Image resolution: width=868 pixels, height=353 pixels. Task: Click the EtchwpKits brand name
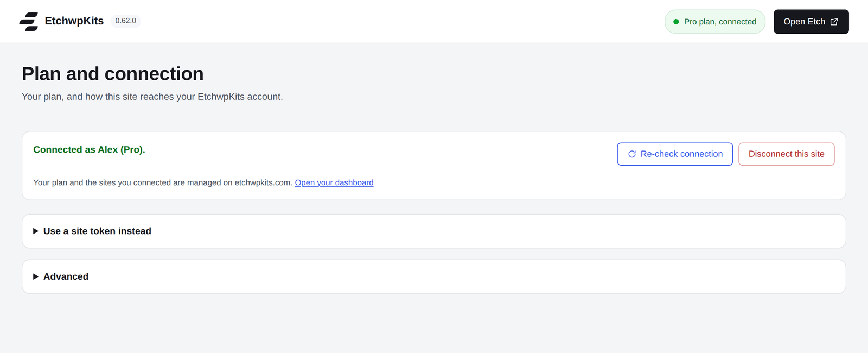[74, 21]
